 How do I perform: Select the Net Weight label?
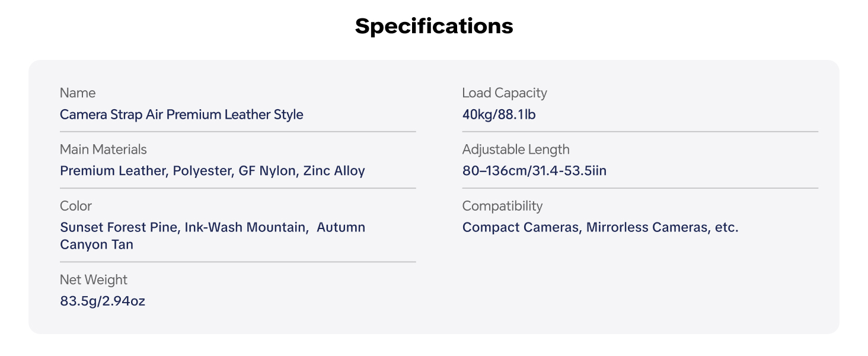coord(94,279)
